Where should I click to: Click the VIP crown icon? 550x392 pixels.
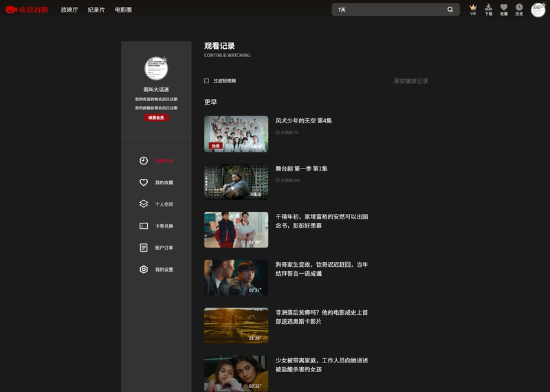pos(473,8)
